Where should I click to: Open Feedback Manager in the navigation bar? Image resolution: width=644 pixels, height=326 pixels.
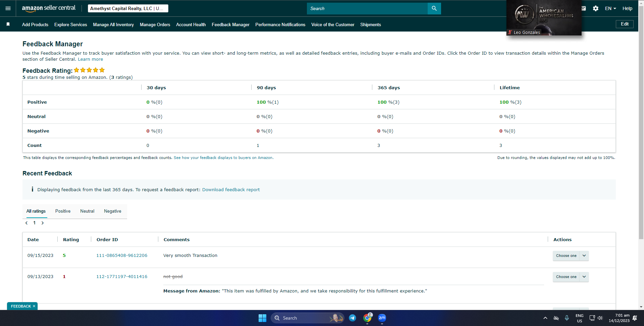(x=230, y=24)
